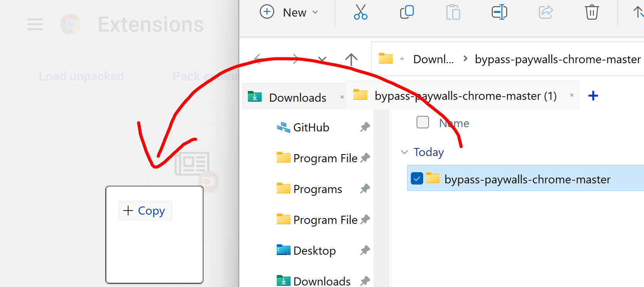This screenshot has height=287, width=644.
Task: Click the Downl... breadcrumb segment
Action: [434, 59]
